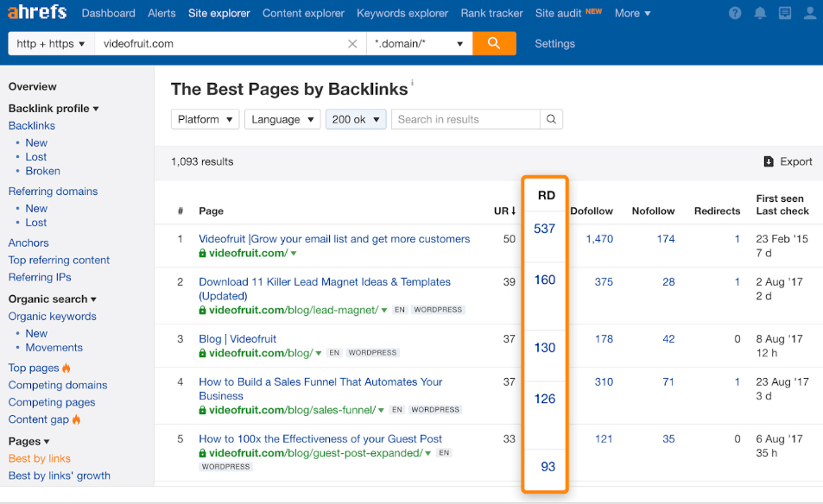Open the user account icon

pos(810,13)
